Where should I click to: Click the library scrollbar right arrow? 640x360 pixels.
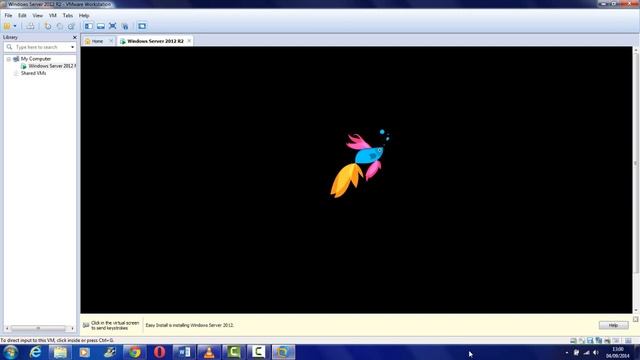pos(73,328)
